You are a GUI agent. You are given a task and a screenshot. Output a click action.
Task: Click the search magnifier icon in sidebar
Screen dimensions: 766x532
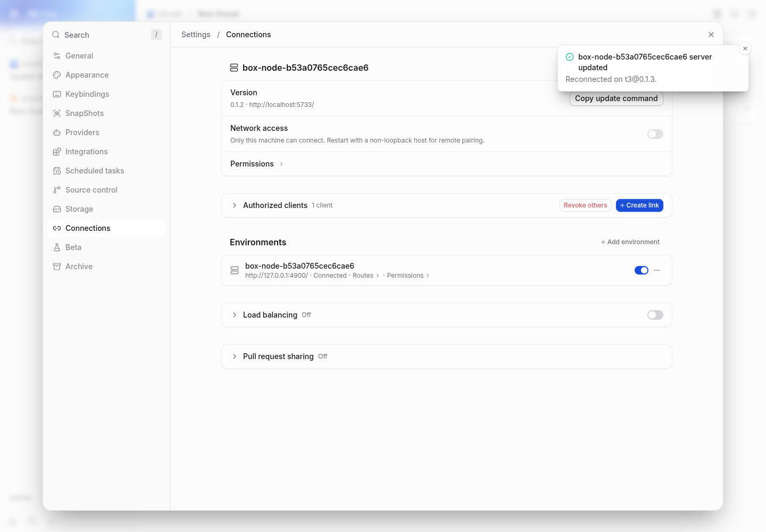pyautogui.click(x=56, y=35)
